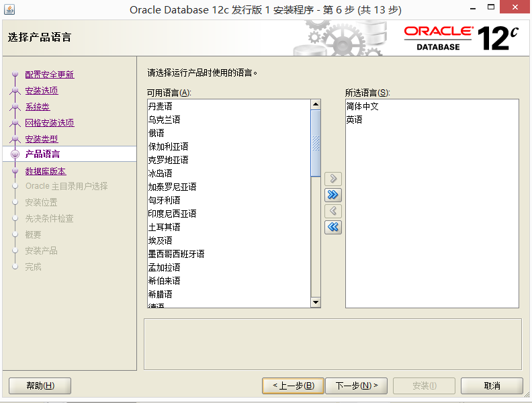Click scroll down arrow of available languages list
Image resolution: width=532 pixels, height=403 pixels.
point(316,302)
